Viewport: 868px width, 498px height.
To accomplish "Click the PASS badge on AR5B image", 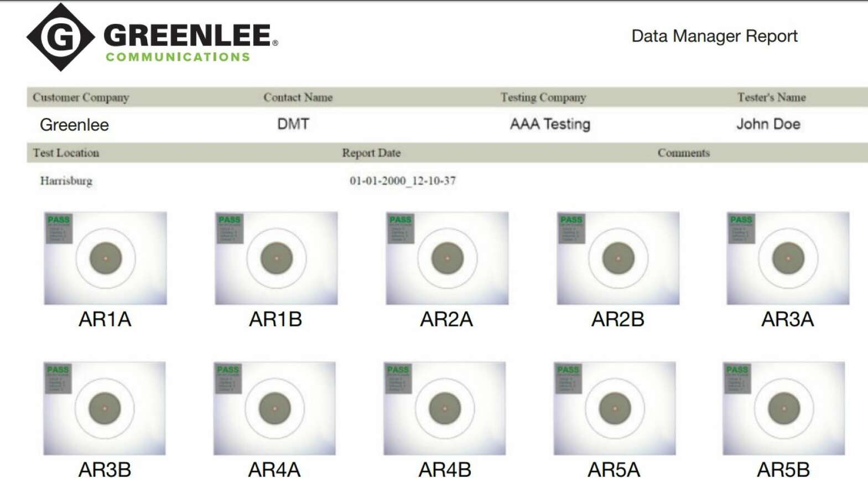I will coord(737,370).
